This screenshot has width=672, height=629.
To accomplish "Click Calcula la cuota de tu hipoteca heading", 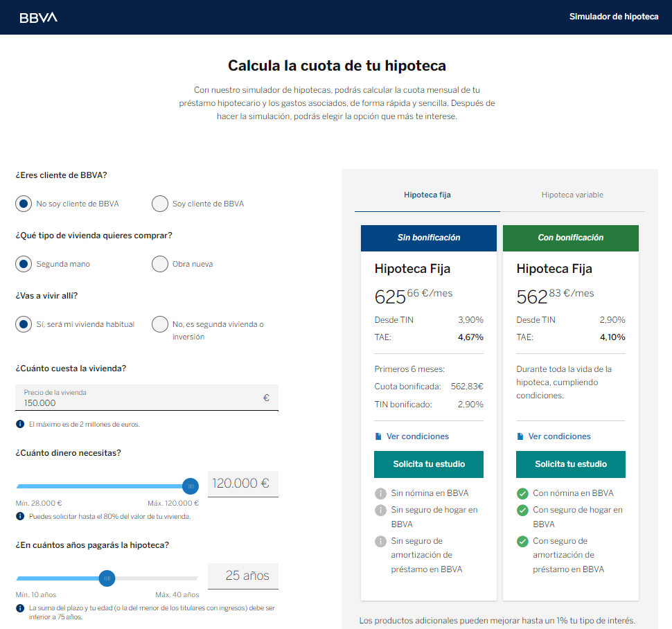I will (x=337, y=66).
